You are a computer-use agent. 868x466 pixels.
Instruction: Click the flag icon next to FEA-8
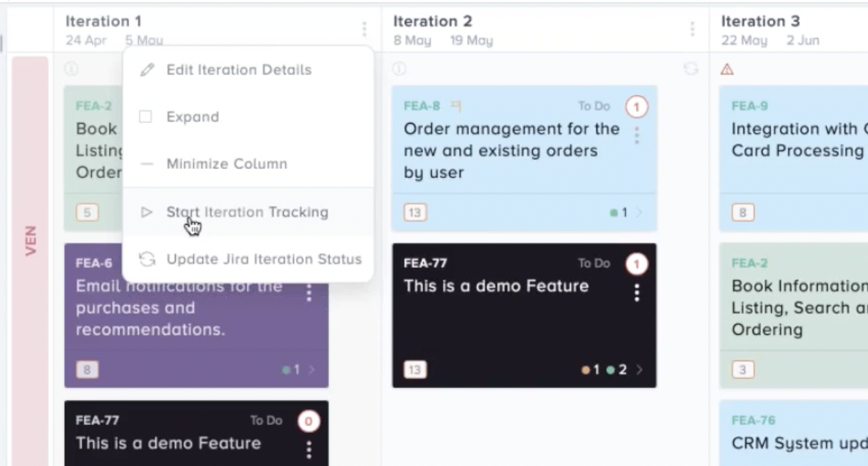click(456, 105)
